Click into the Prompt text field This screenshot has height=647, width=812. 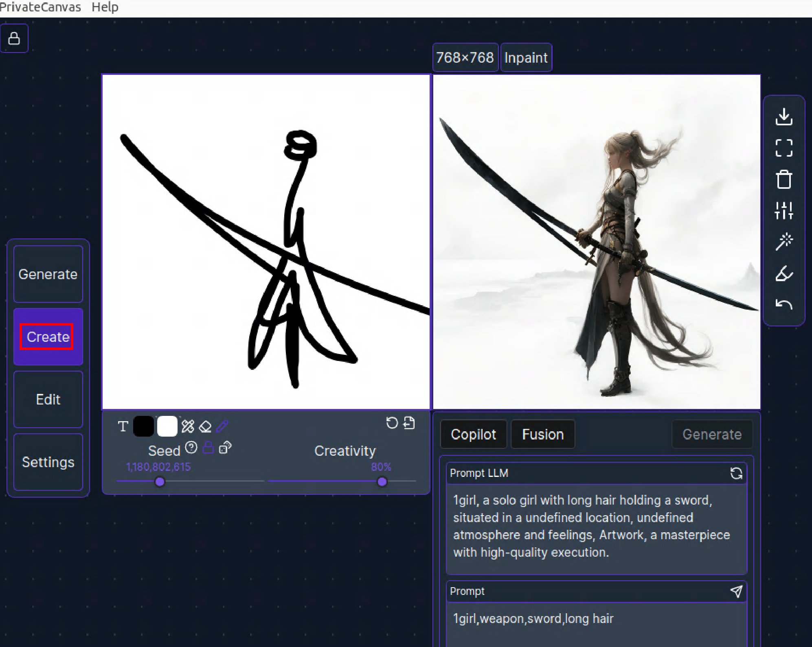click(x=595, y=623)
